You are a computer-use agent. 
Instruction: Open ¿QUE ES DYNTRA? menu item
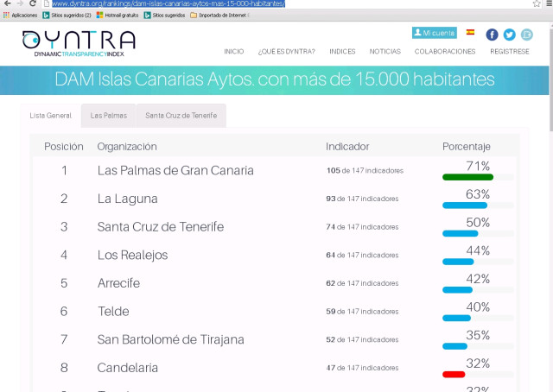(286, 52)
